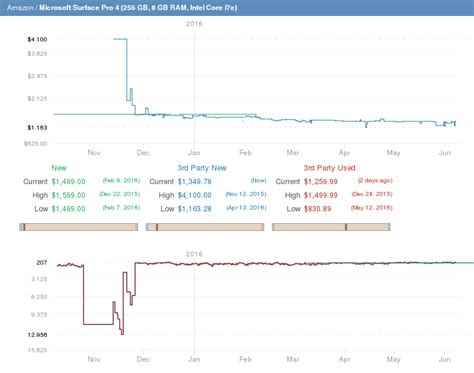
Task: Click the 2016 year marker above the rank chart
Action: [194, 254]
